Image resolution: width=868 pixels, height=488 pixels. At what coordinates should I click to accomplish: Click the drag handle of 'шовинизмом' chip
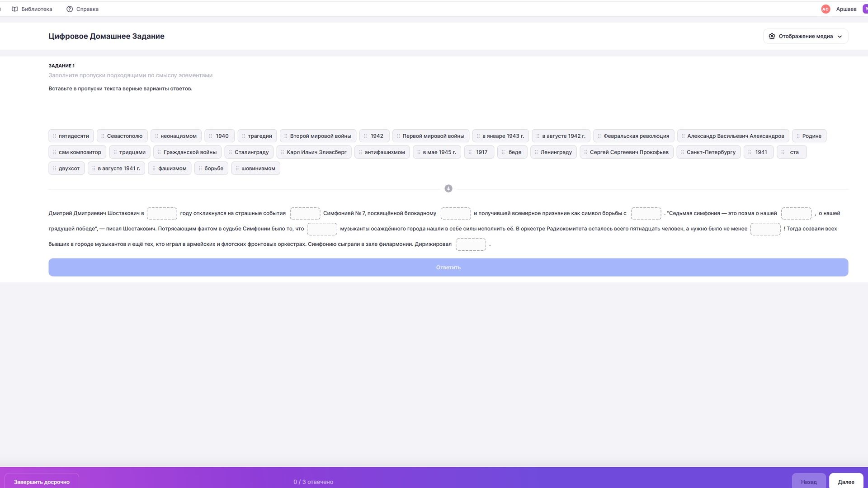[237, 169]
